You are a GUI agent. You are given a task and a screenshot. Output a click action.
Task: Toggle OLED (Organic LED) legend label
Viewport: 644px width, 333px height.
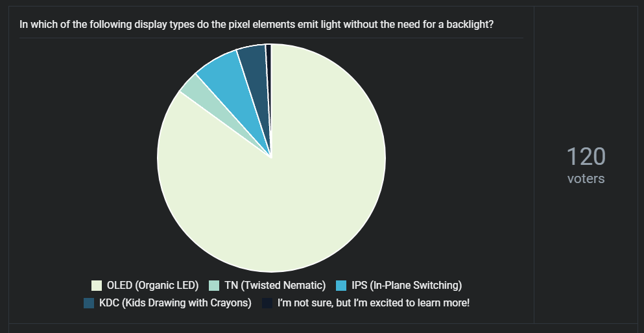click(152, 286)
